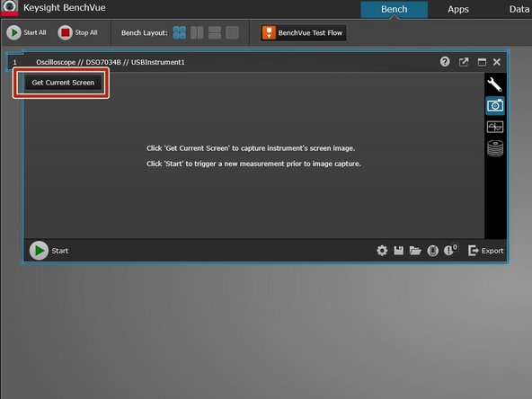Open the oscilloscope panel help icon

click(x=445, y=62)
